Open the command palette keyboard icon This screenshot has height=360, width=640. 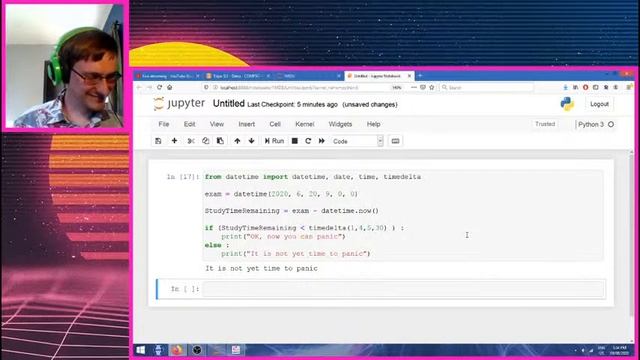coord(395,141)
